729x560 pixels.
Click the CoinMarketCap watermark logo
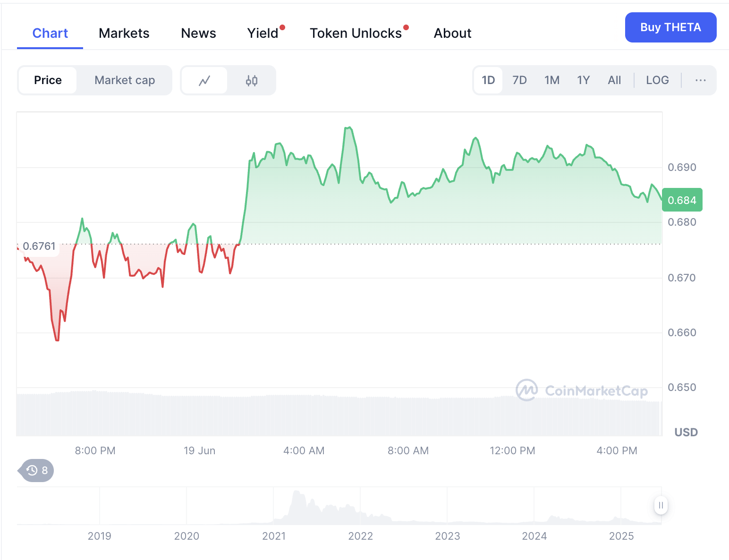pos(582,390)
